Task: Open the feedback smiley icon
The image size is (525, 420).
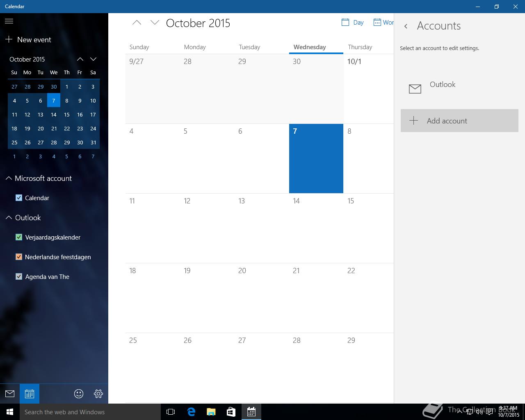Action: 79,394
